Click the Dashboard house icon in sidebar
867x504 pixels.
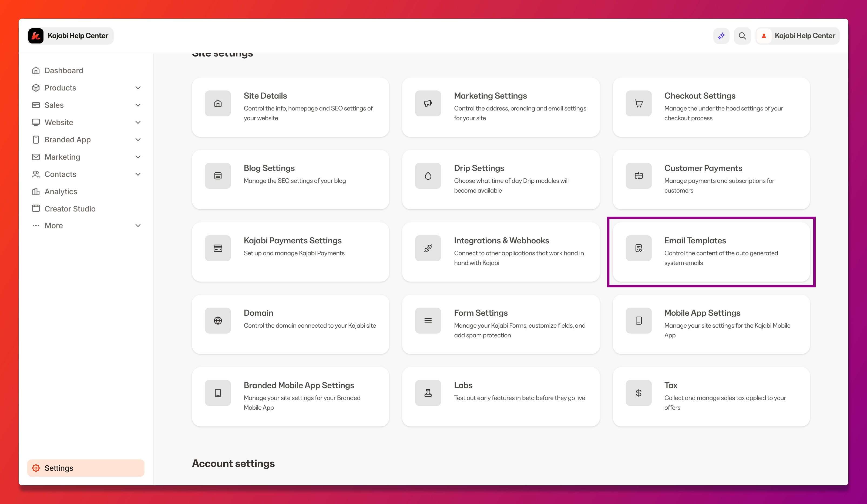click(x=36, y=70)
